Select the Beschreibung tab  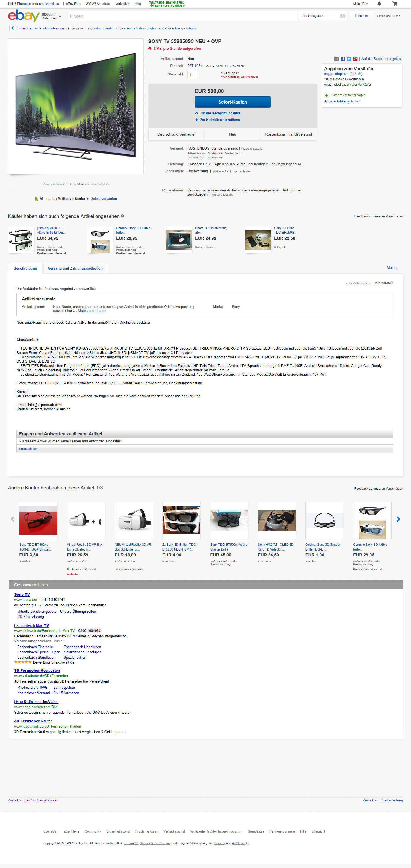25,268
